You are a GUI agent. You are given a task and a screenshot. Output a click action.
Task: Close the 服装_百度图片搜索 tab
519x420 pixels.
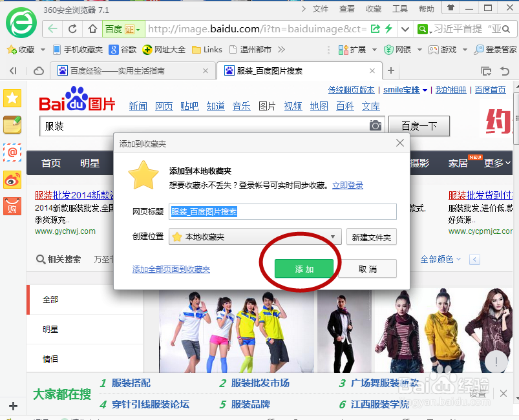[x=372, y=70]
